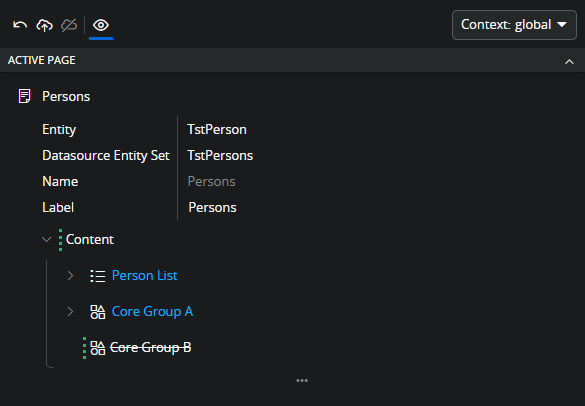Select the struck-through Core Group B item
The width and height of the screenshot is (585, 406).
pos(151,347)
